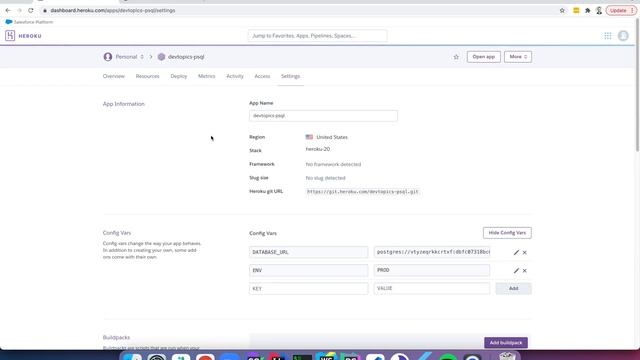640x360 pixels.
Task: Open the More dropdown menu
Action: [518, 57]
